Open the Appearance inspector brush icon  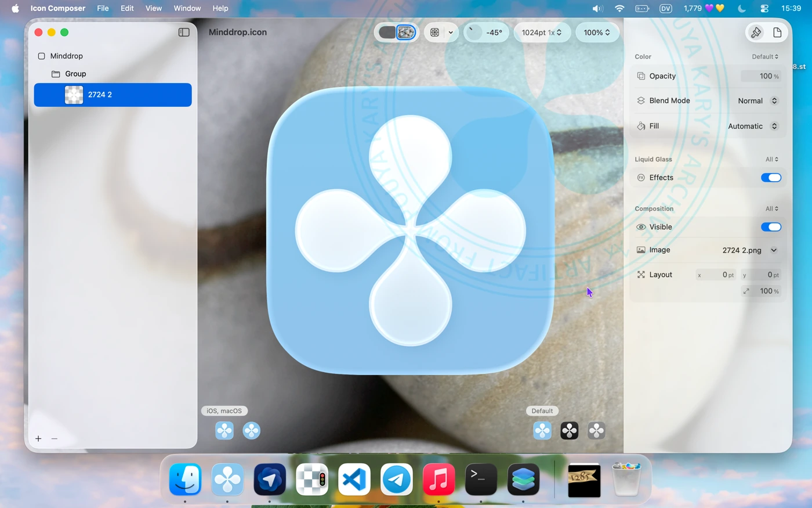pos(756,33)
